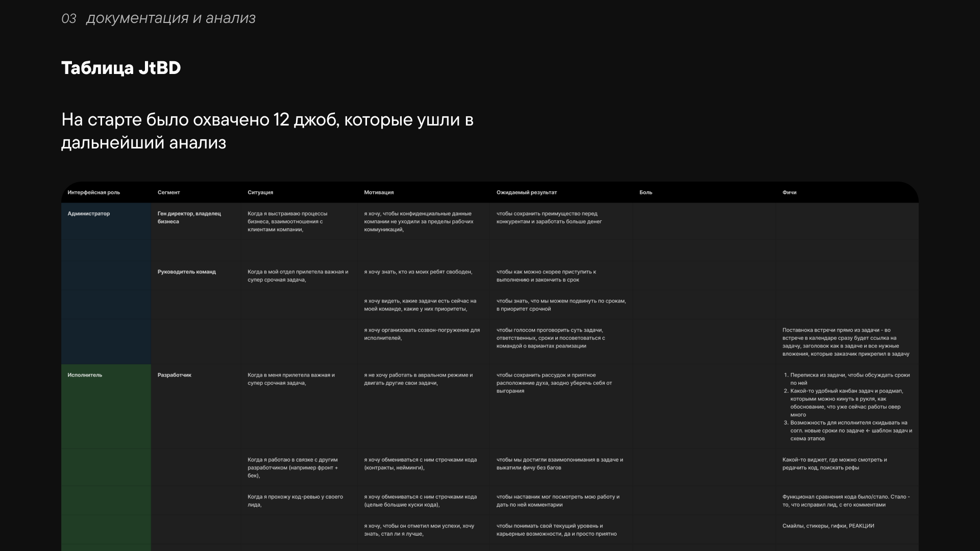Click the «Мотивация» column header
The height and width of the screenshot is (551, 980).
tap(378, 192)
